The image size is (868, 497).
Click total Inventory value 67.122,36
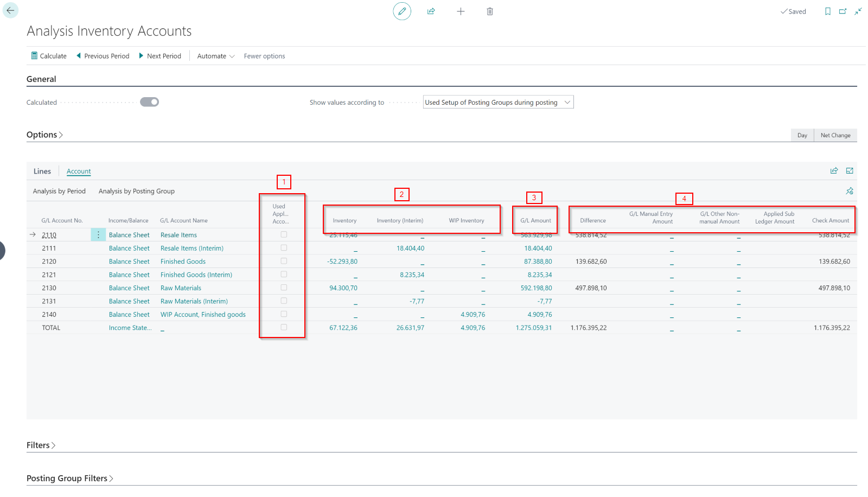click(343, 328)
